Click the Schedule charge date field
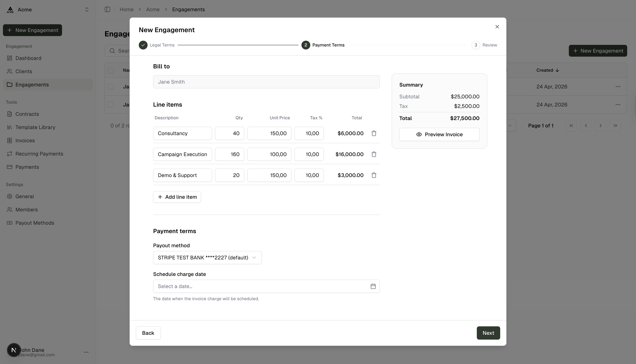Screen dimensions: 636x364 266,286
